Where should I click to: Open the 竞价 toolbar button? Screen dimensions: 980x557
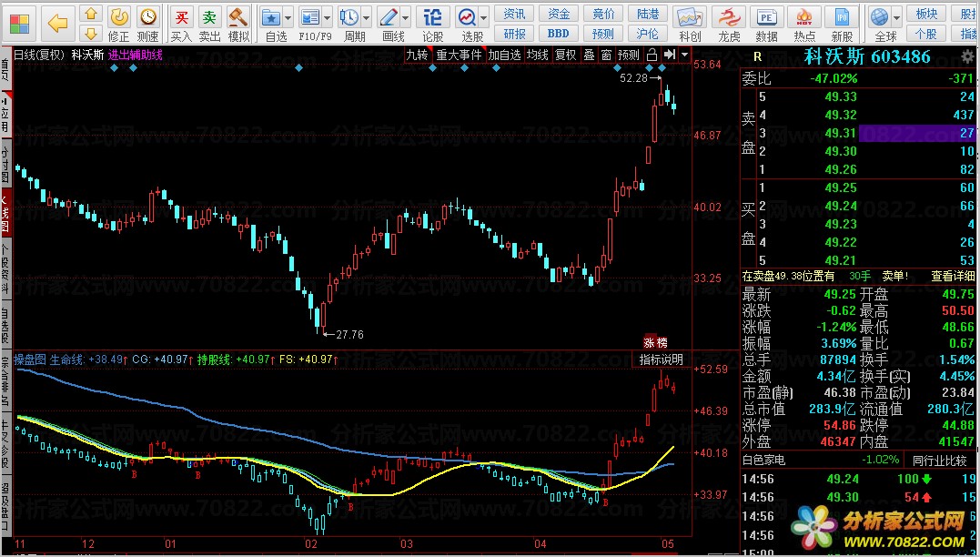[603, 14]
